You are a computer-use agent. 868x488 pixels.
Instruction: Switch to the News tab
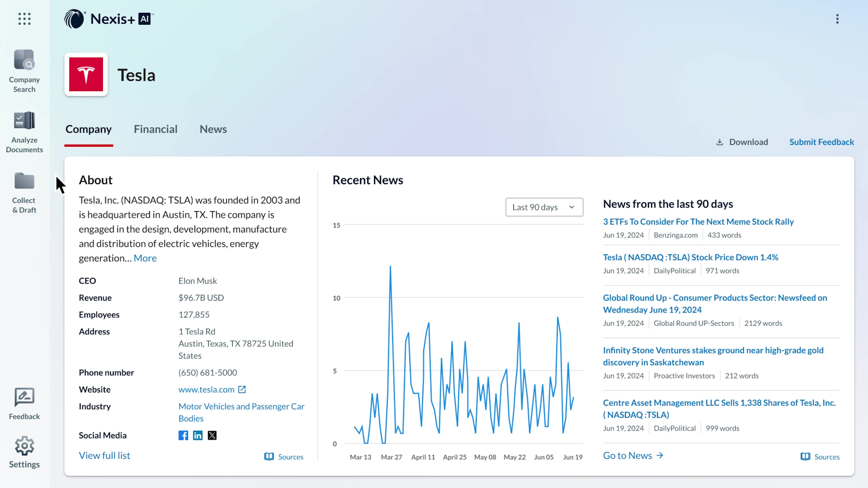pyautogui.click(x=213, y=129)
